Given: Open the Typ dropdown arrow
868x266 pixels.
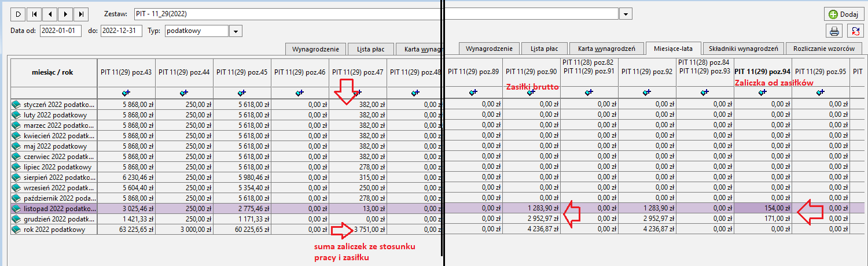Looking at the screenshot, I should pyautogui.click(x=236, y=31).
